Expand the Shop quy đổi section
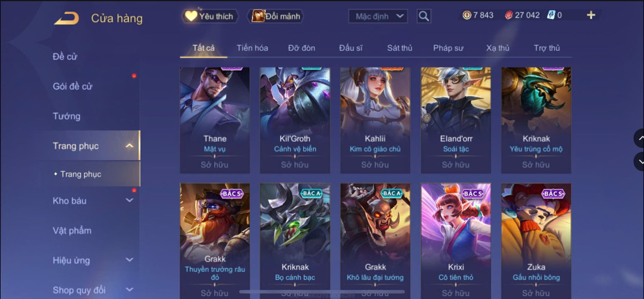Screen dimensions: 644x299 (129, 290)
